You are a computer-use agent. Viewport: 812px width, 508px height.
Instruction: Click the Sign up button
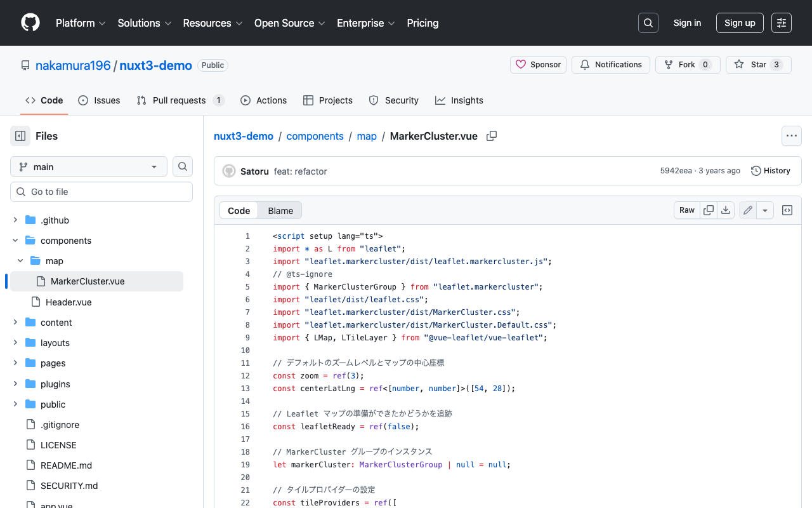pos(740,23)
